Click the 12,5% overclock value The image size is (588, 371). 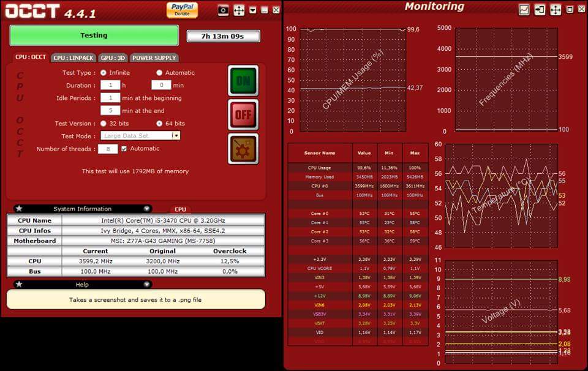(x=230, y=261)
